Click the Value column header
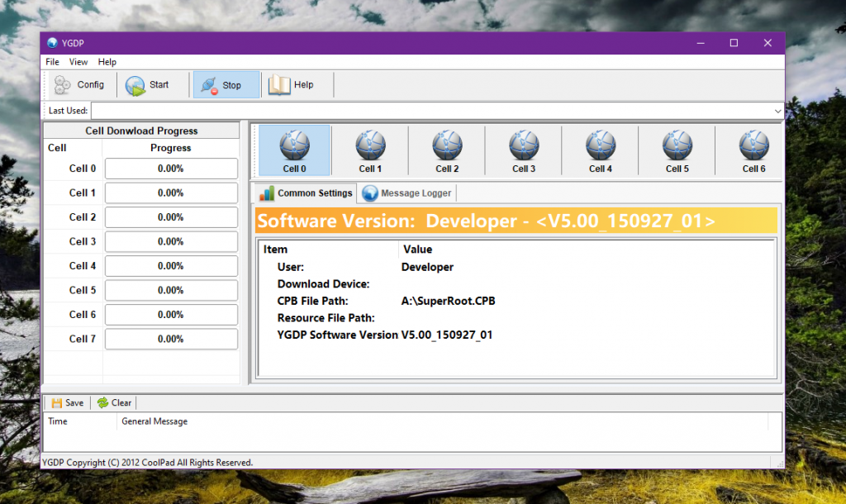Viewport: 846px width, 504px height. 587,250
